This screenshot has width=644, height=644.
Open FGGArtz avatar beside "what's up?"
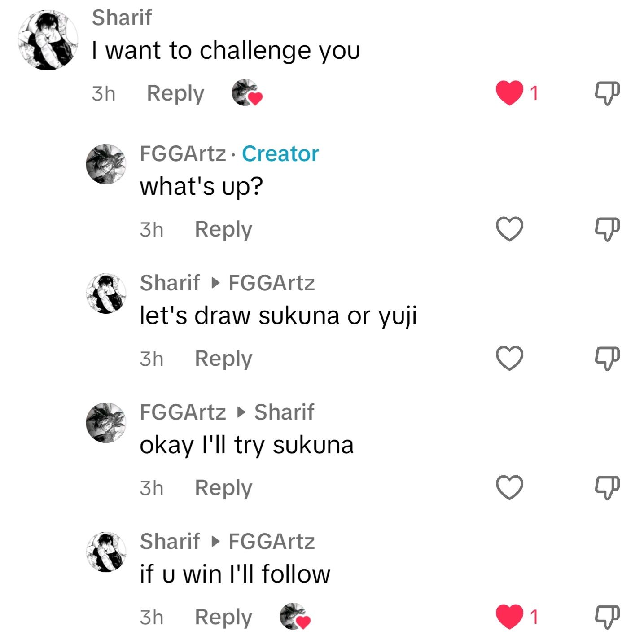tap(106, 164)
